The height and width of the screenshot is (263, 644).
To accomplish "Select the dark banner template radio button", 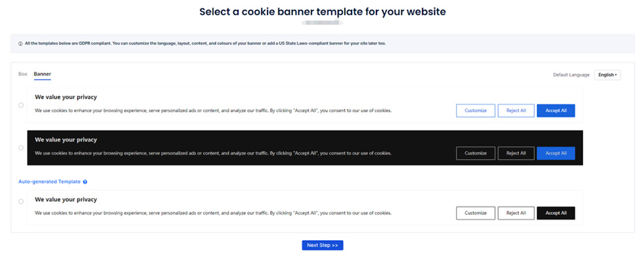I will click(21, 148).
